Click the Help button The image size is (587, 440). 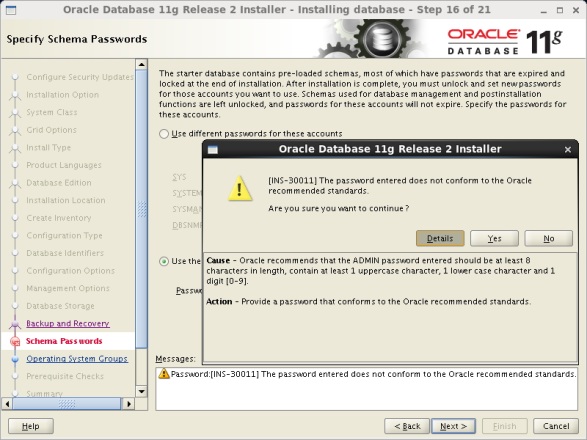31,426
